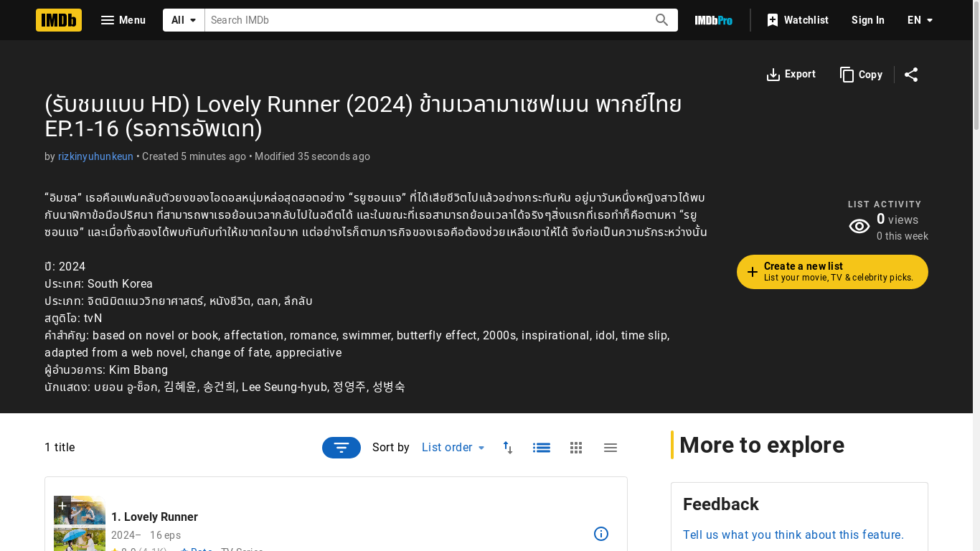Image resolution: width=980 pixels, height=551 pixels.
Task: Open the Menu hamburger button
Action: (x=123, y=20)
